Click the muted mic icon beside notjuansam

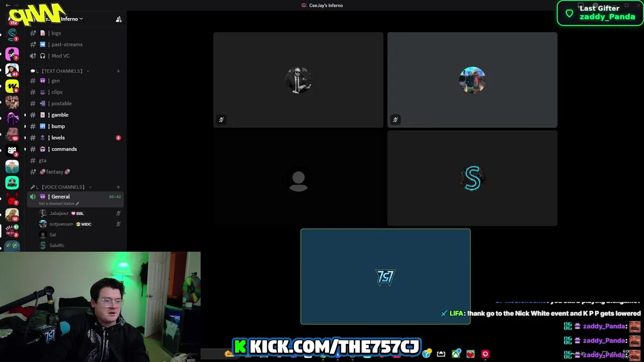[x=118, y=224]
